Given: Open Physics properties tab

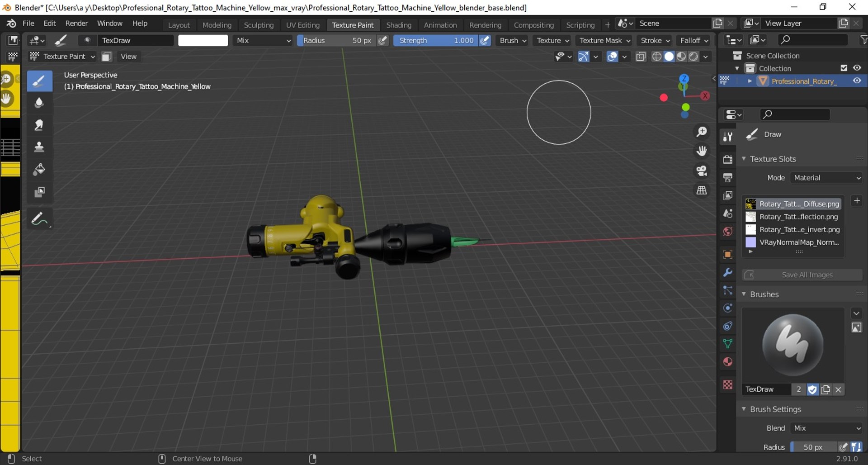Looking at the screenshot, I should (x=727, y=308).
